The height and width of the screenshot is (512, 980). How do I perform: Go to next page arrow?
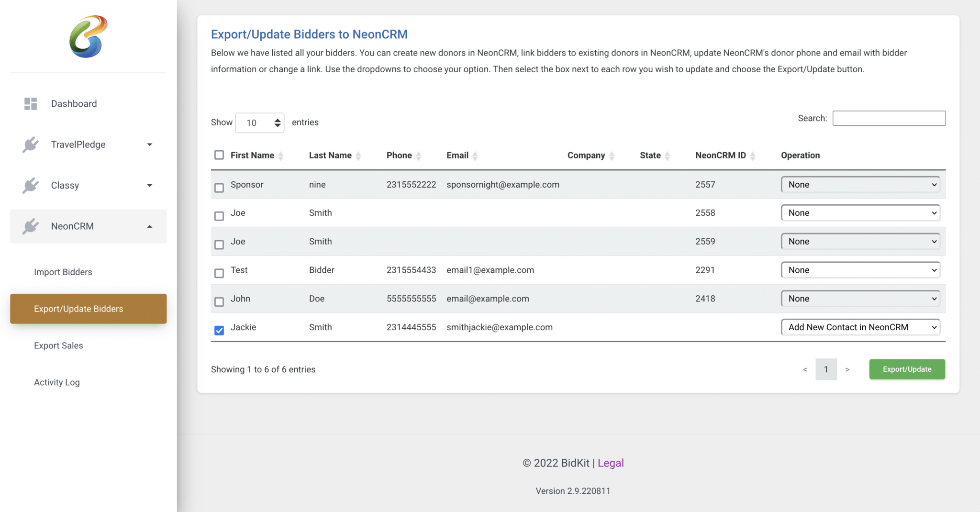(847, 369)
